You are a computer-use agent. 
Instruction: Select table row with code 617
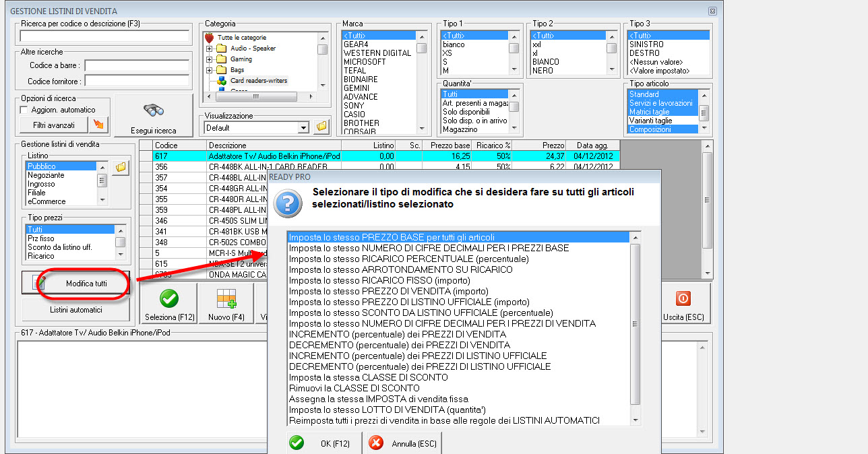click(379, 156)
